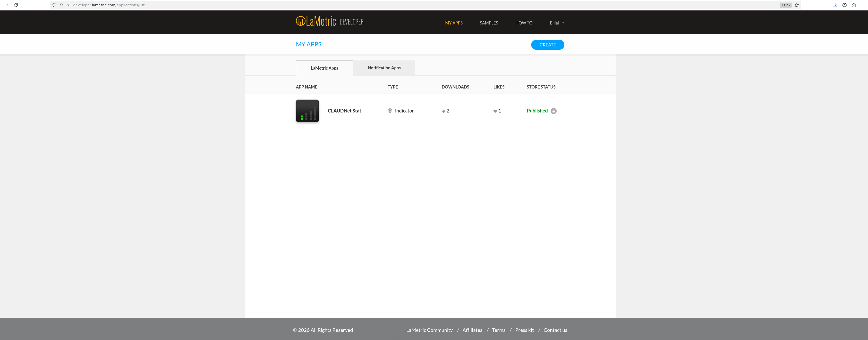Click the downloads arrow icon
Image resolution: width=868 pixels, height=340 pixels.
click(x=443, y=111)
